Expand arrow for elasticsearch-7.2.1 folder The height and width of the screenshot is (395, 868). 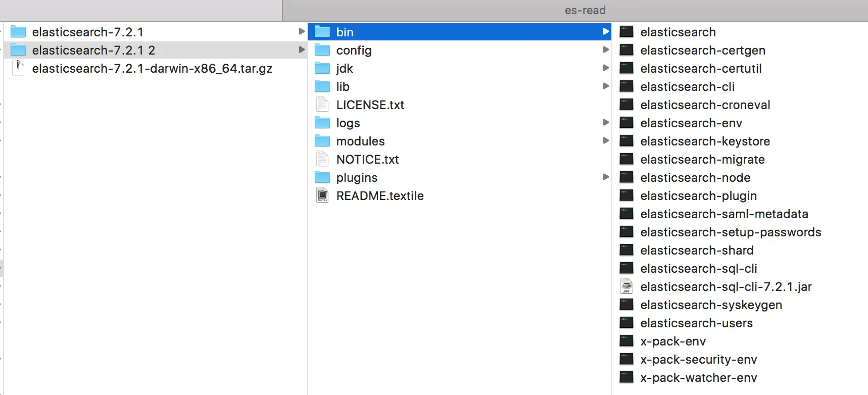[x=302, y=31]
